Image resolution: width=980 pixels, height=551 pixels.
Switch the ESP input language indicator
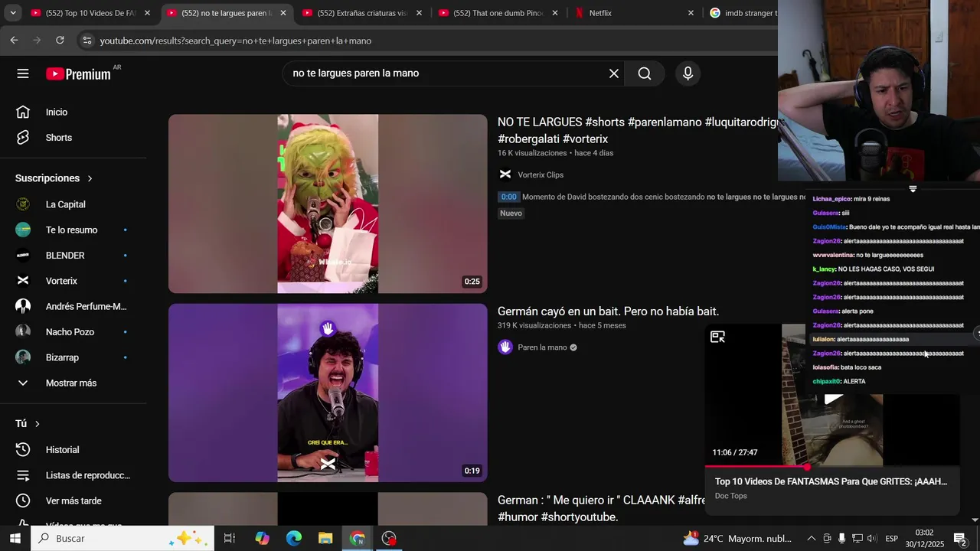[891, 539]
